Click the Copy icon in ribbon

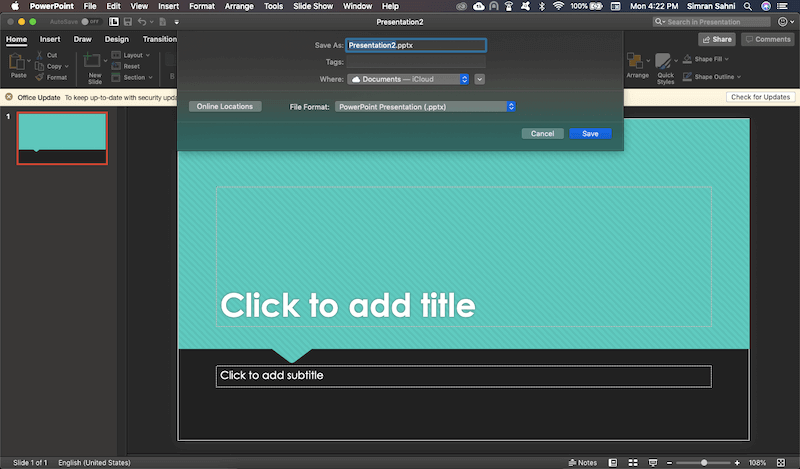[39, 66]
